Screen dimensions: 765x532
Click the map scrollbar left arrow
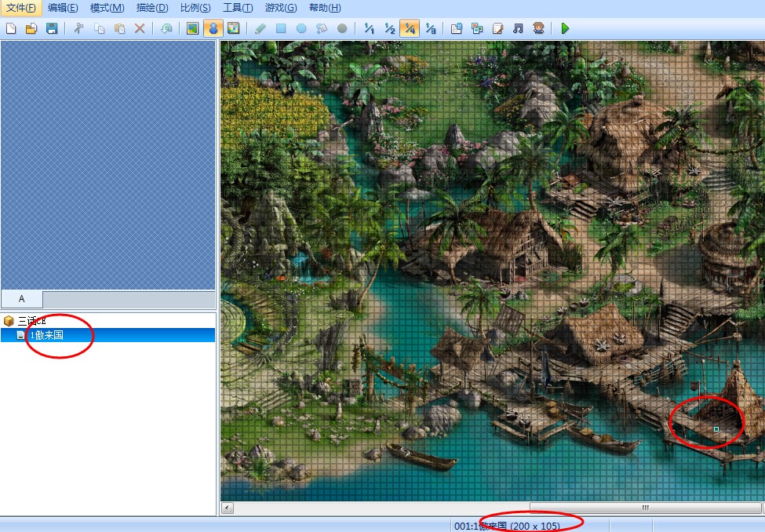tap(227, 508)
